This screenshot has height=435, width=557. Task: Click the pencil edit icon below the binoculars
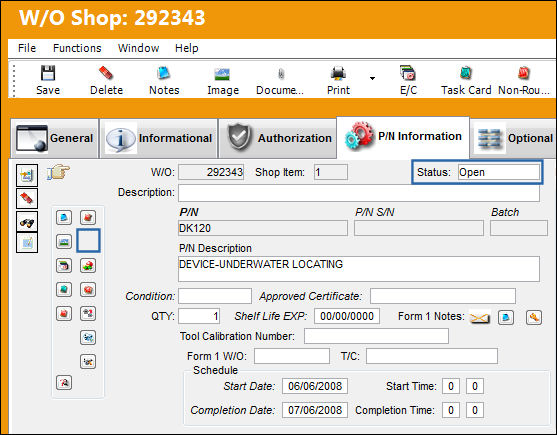pyautogui.click(x=27, y=243)
